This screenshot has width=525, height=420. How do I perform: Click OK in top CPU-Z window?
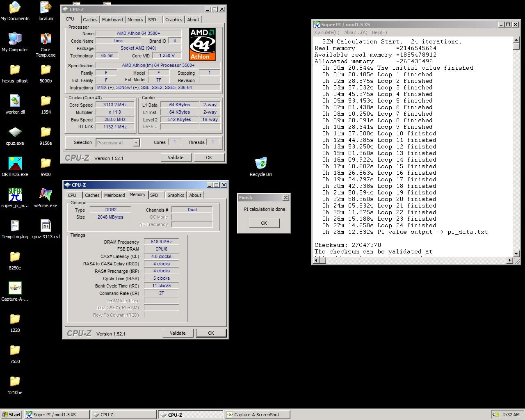pos(209,157)
